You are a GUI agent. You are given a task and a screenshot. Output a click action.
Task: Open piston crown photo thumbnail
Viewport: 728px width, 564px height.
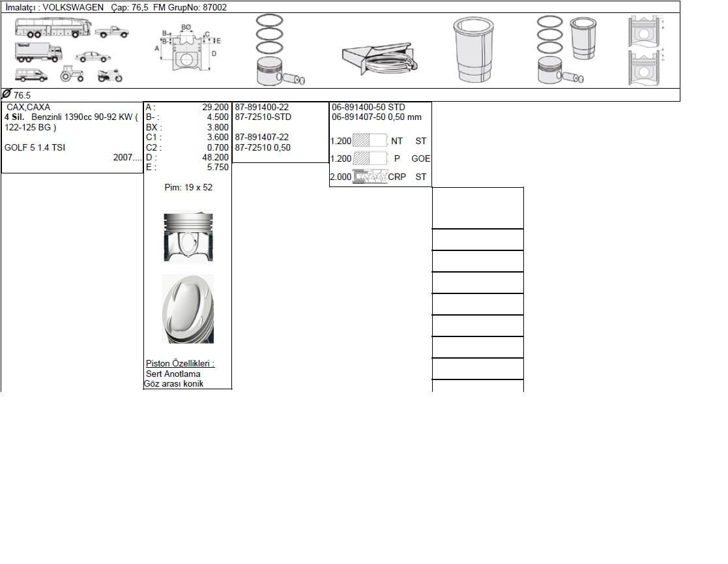pos(188,309)
